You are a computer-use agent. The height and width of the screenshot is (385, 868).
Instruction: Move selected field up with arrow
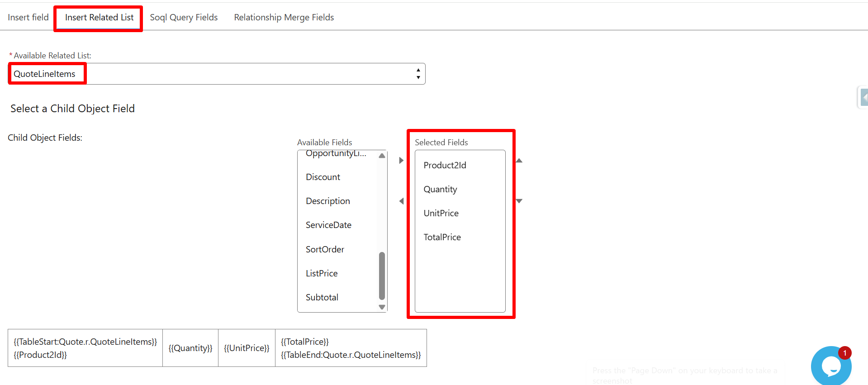[519, 161]
